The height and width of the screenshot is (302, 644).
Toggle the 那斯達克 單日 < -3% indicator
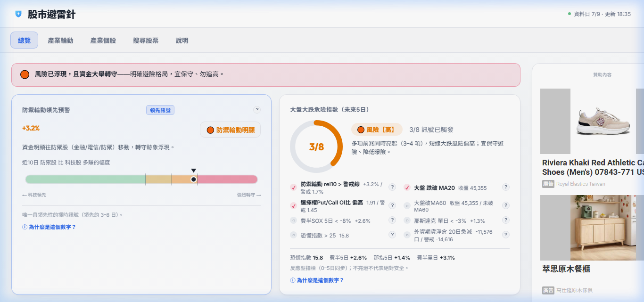tap(407, 220)
